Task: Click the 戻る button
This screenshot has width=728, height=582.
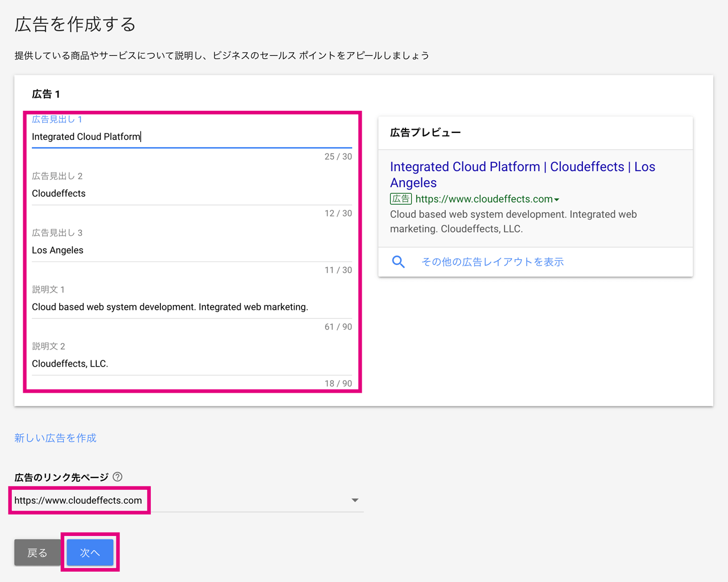Action: (x=38, y=552)
